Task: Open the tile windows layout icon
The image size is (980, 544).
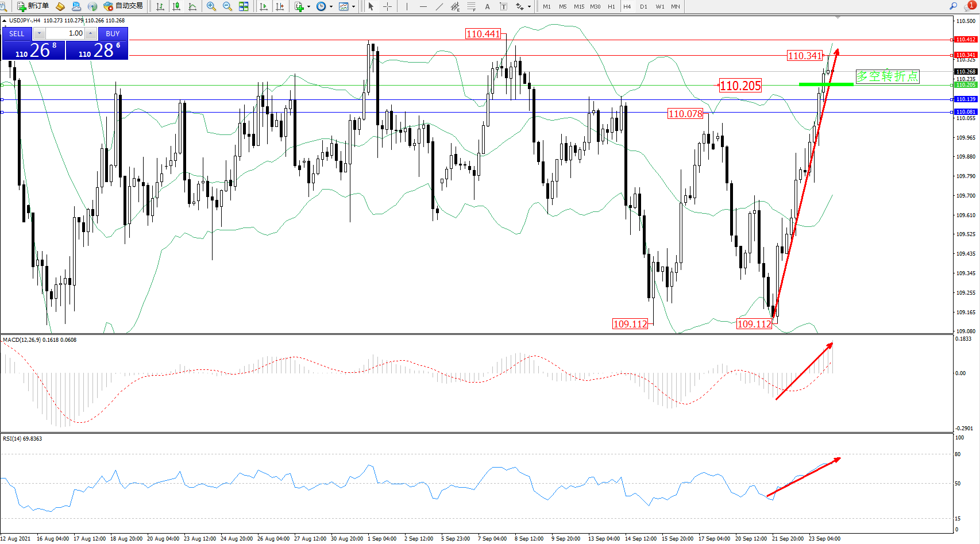Action: click(x=244, y=6)
